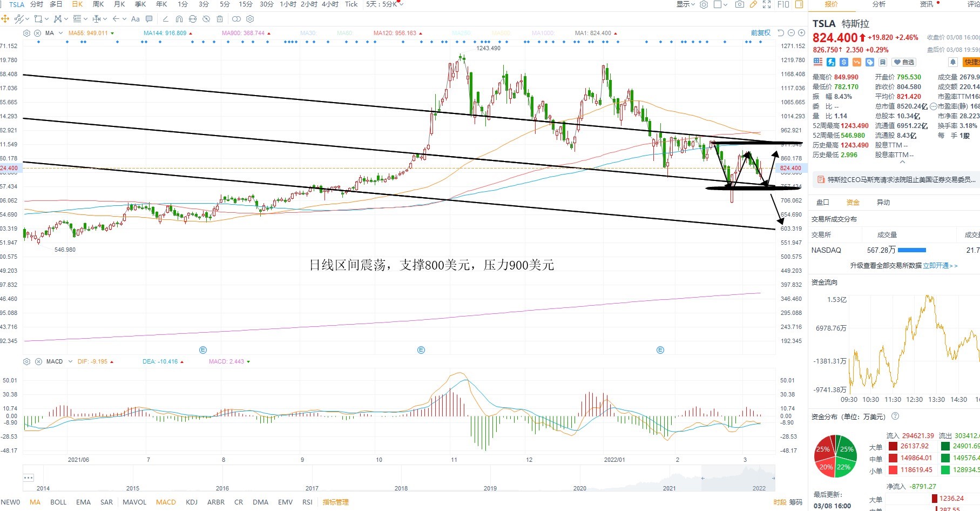Image resolution: width=980 pixels, height=511 pixels.
Task: Select the comment bubble annotation tool
Action: coord(149,19)
